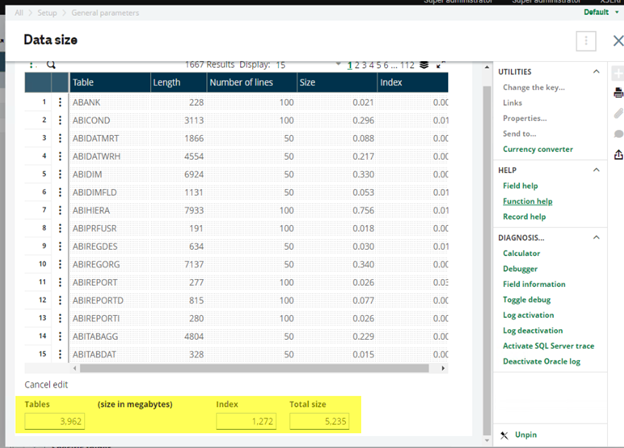Open the Default dropdown at top right
Viewport: 624px width, 448px height.
[601, 12]
